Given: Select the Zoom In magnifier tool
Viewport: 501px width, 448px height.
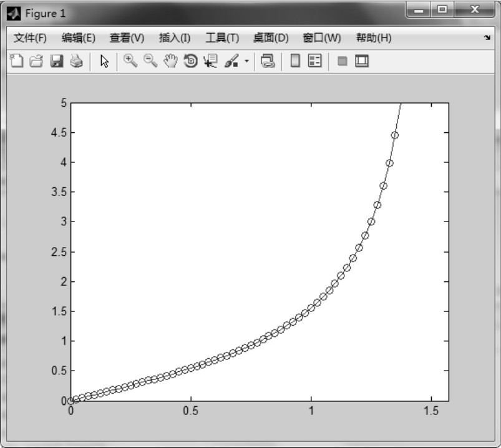Looking at the screenshot, I should (x=130, y=61).
